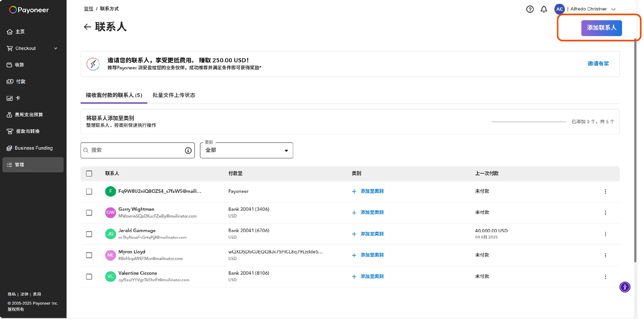Click the 付款至 column header
Viewport: 644px width, 319px height.
[x=235, y=174]
